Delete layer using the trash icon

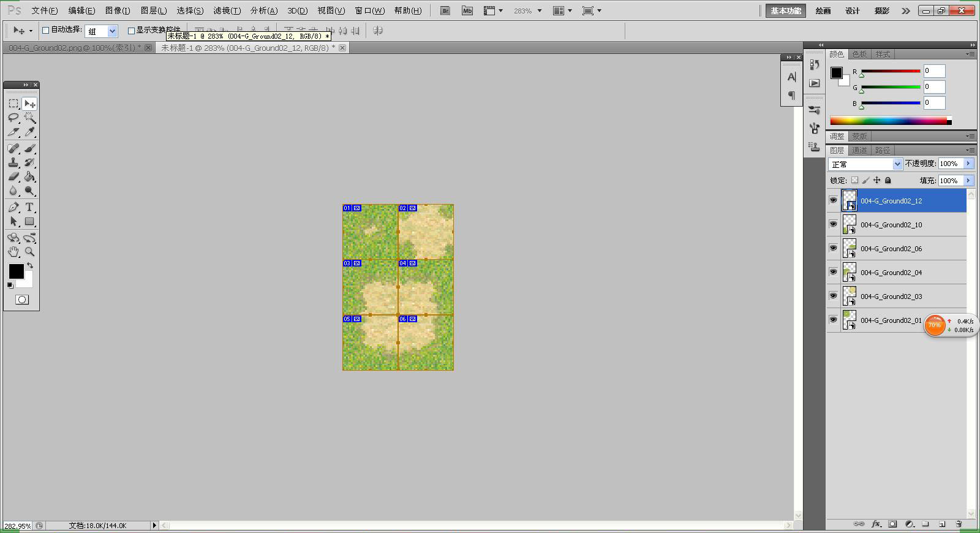959,524
